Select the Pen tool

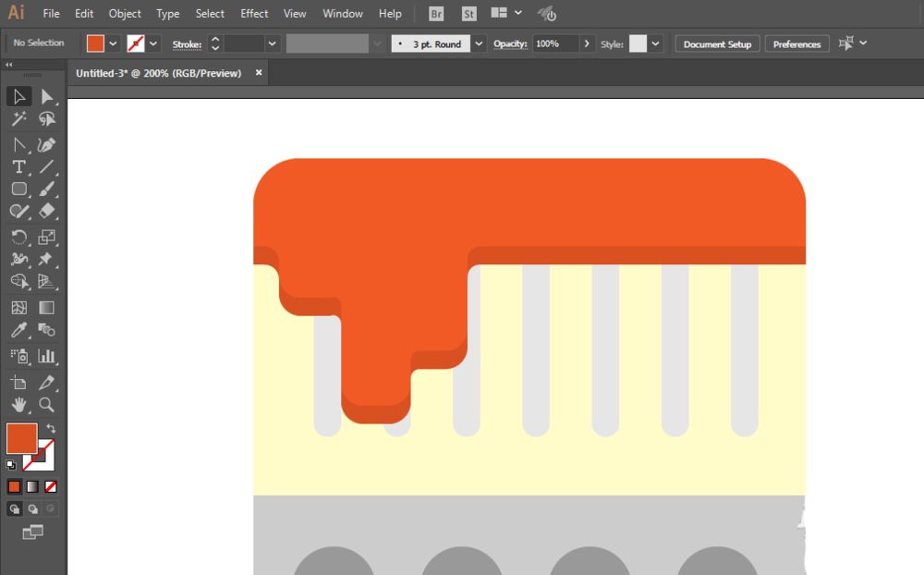point(18,144)
